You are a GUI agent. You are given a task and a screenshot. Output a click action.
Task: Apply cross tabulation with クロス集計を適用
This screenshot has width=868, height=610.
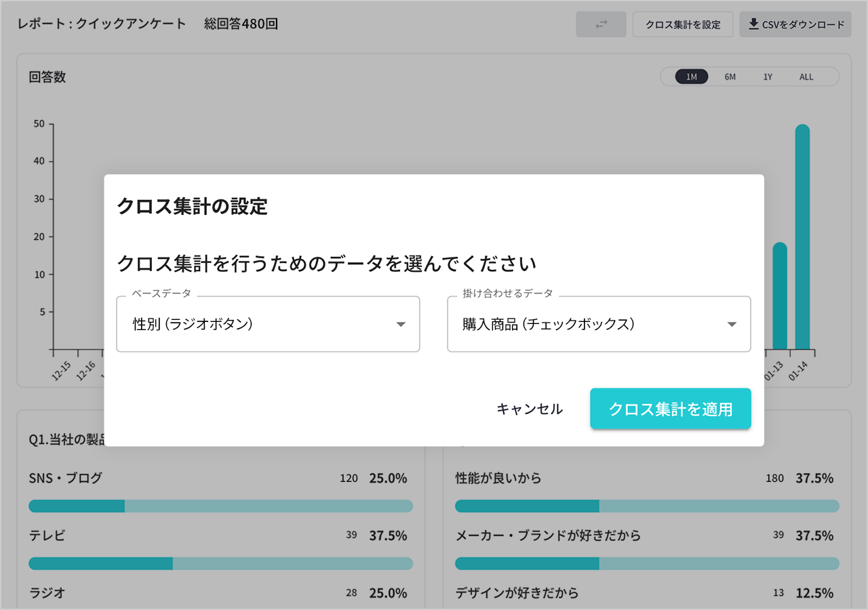tap(671, 409)
